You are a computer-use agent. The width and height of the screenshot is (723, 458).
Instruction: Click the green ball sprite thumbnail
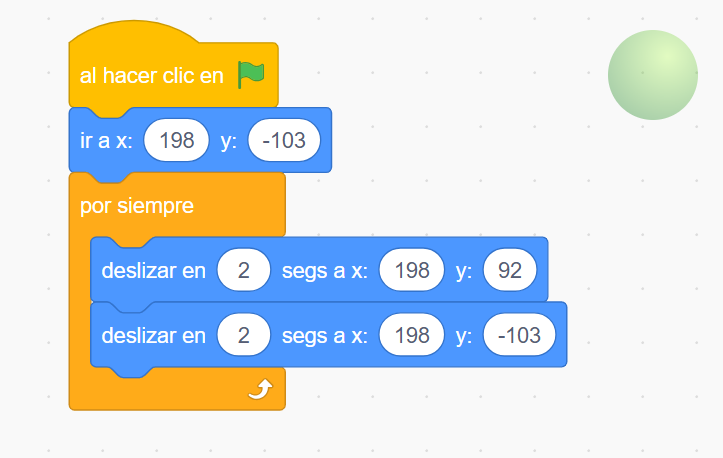652,75
